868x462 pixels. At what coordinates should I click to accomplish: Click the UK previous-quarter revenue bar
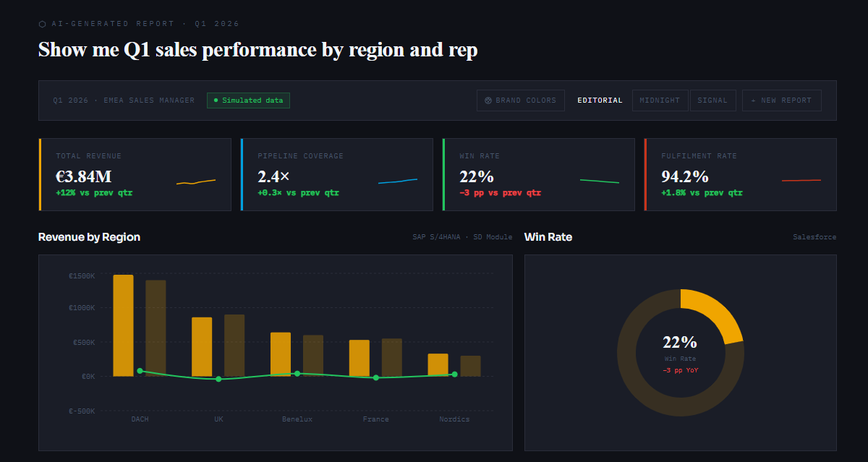pyautogui.click(x=234, y=346)
